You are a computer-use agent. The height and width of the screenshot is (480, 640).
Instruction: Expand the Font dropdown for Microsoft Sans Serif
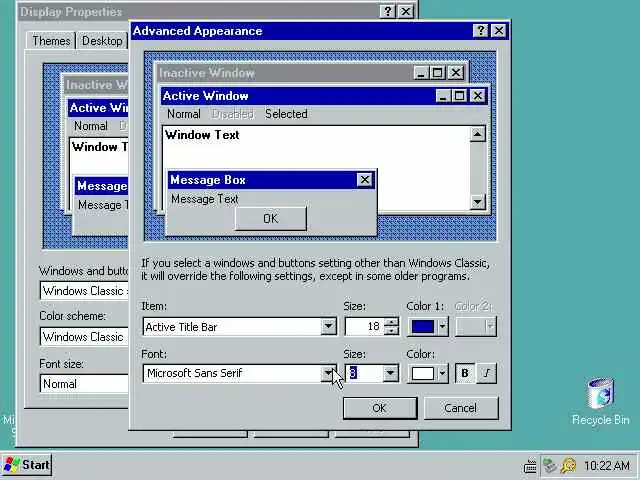click(x=328, y=373)
